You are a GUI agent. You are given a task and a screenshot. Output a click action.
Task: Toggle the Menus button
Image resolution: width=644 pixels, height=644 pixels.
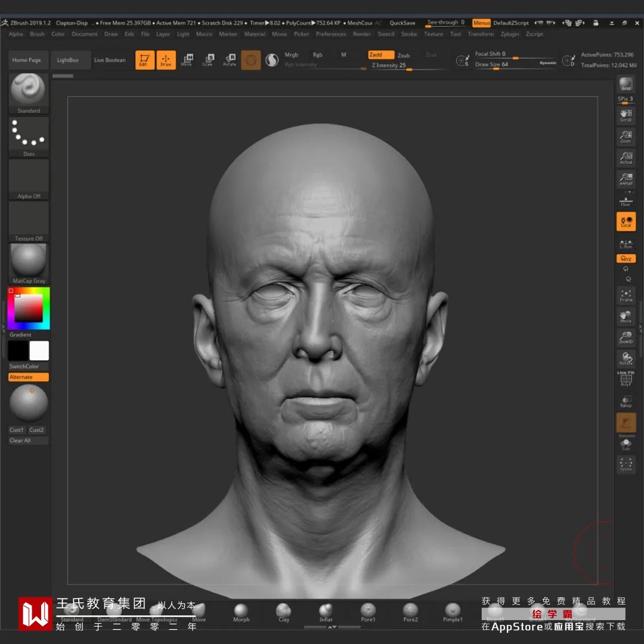point(481,23)
